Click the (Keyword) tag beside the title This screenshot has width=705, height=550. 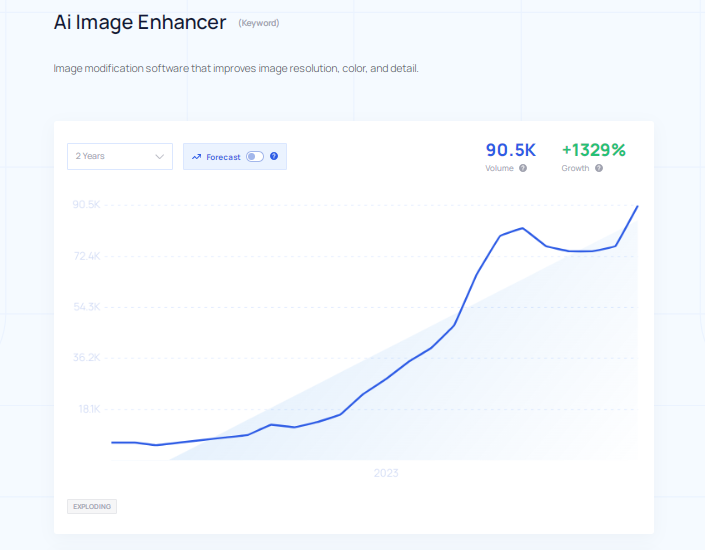(259, 23)
